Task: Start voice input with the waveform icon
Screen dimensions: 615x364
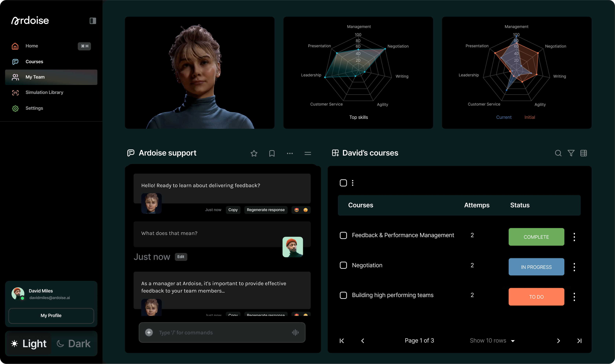Action: (295, 333)
